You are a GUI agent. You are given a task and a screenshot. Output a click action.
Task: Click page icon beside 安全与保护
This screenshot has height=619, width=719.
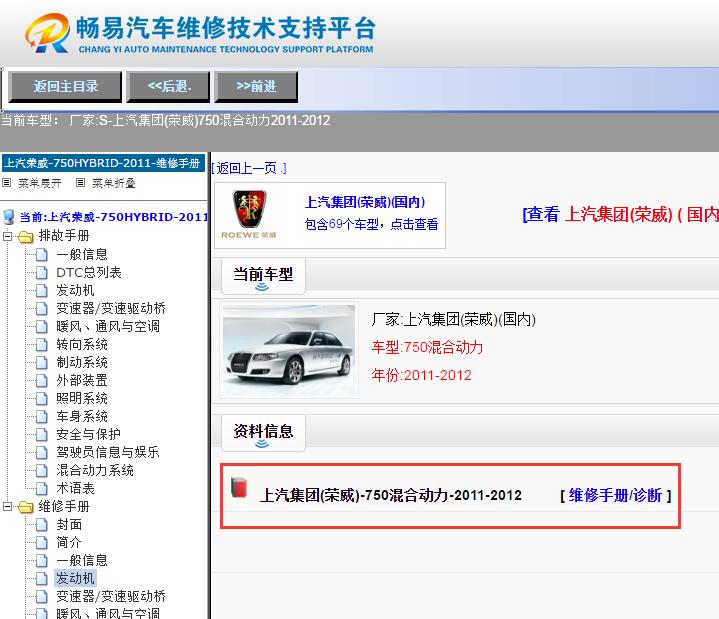coord(42,435)
